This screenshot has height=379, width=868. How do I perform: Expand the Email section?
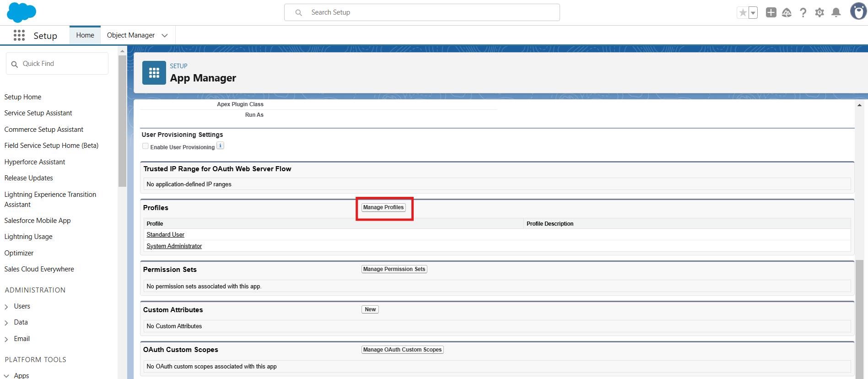(6, 339)
